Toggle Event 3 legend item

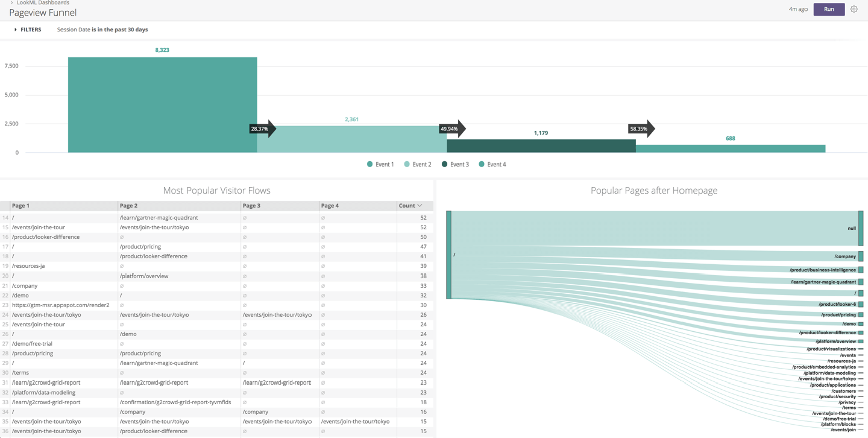pos(455,164)
